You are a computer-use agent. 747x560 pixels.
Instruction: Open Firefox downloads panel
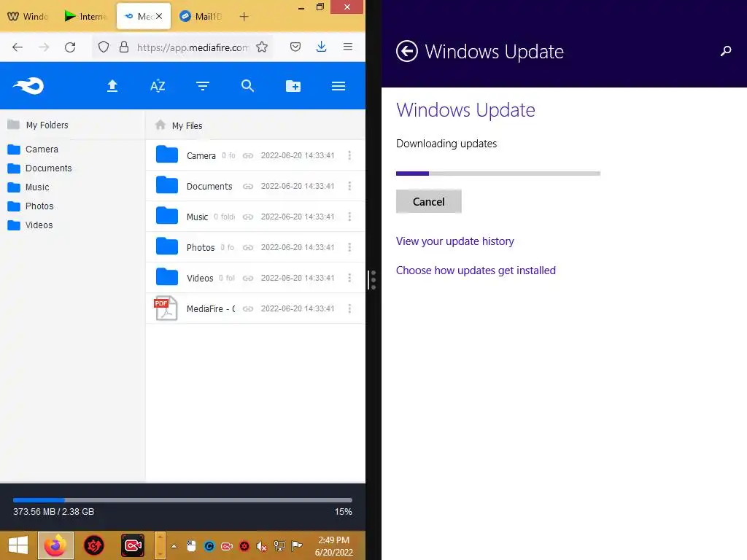point(322,47)
